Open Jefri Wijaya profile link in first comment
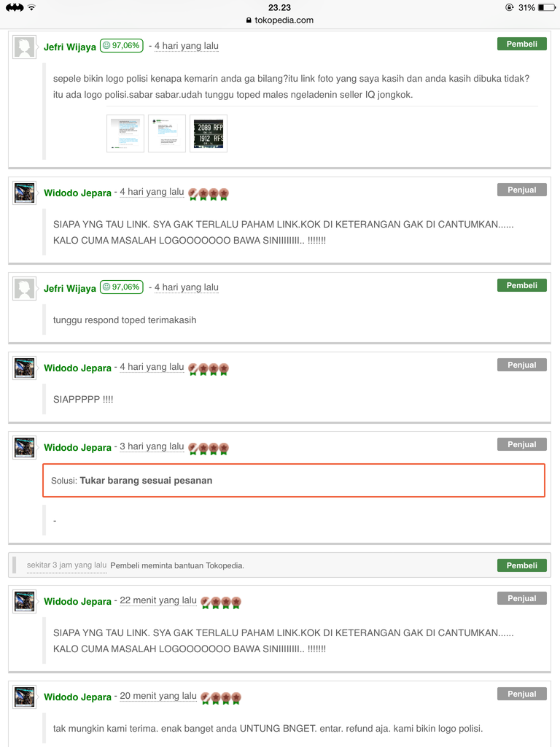560x747 pixels. coord(70,47)
